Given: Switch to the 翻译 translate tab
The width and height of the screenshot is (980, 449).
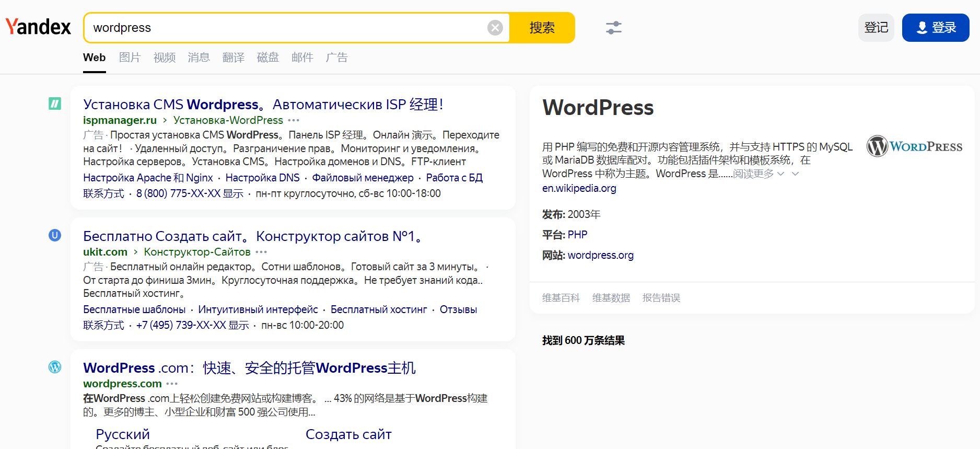Looking at the screenshot, I should pos(234,57).
